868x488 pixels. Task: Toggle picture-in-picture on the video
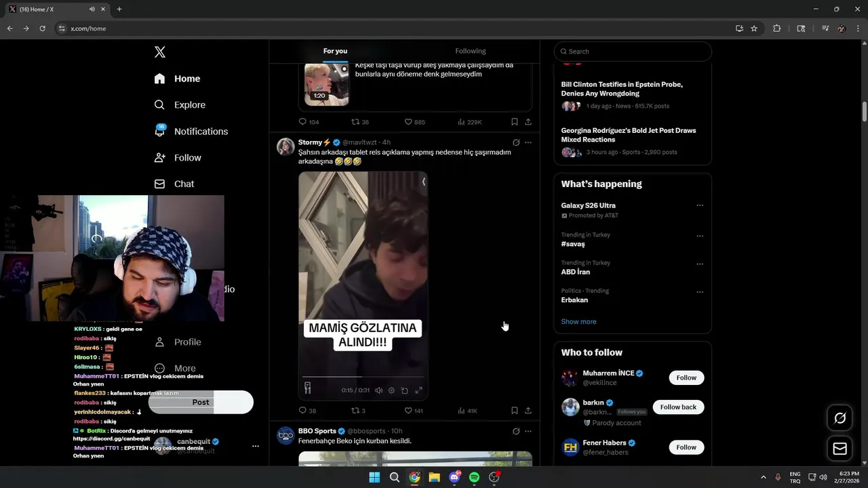pyautogui.click(x=404, y=390)
